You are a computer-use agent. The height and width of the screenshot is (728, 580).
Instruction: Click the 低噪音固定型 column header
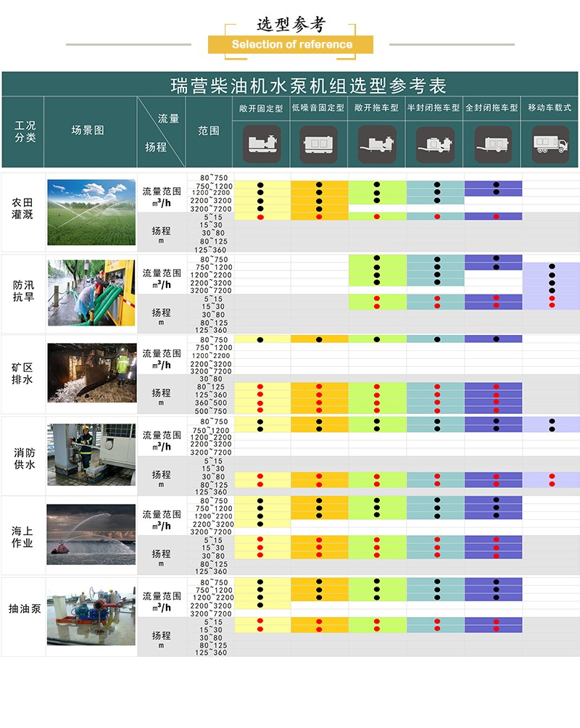coord(318,108)
